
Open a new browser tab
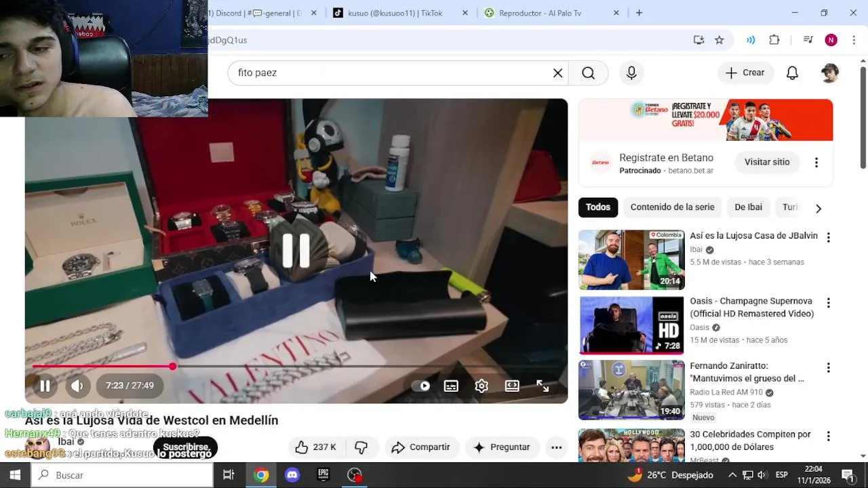click(x=639, y=13)
